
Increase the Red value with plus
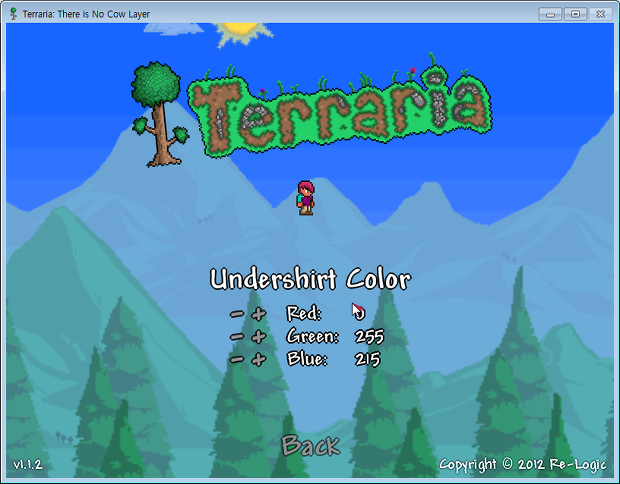[x=259, y=314]
